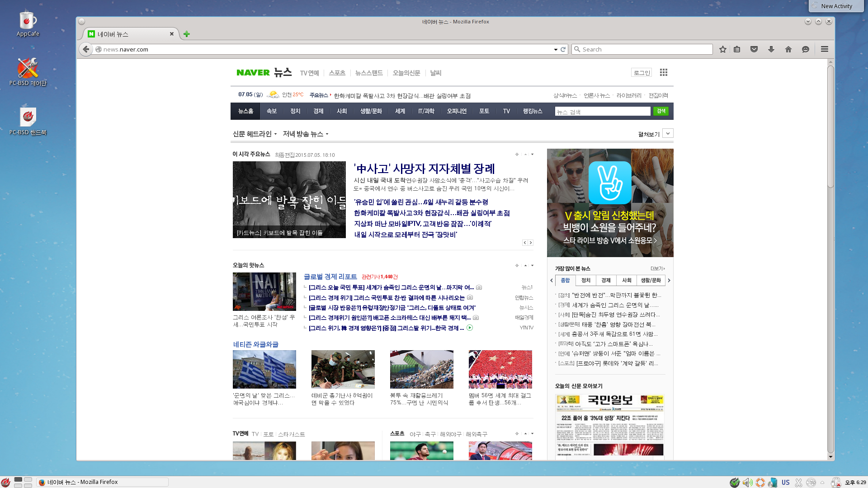Click the 로그인 button

click(642, 73)
